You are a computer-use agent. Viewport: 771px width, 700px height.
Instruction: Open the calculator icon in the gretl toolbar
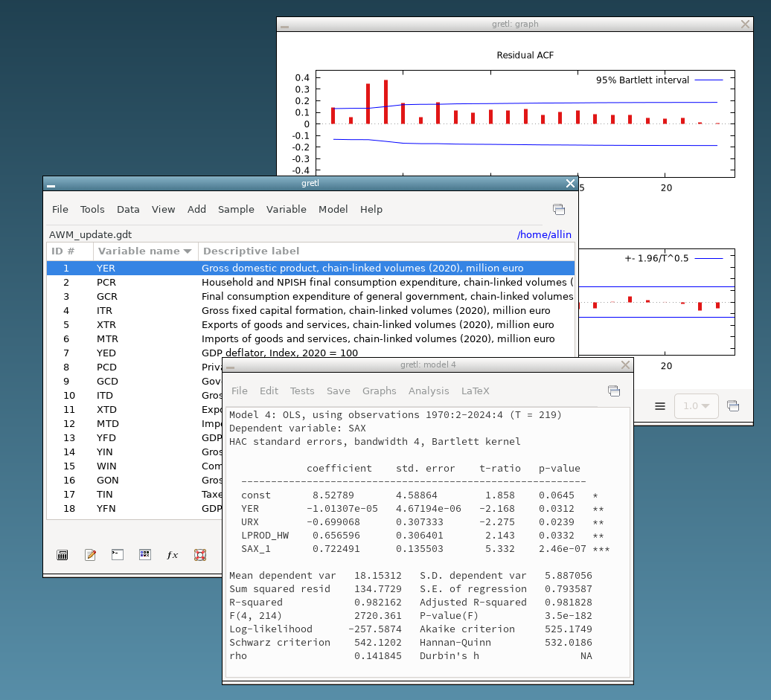click(x=63, y=555)
